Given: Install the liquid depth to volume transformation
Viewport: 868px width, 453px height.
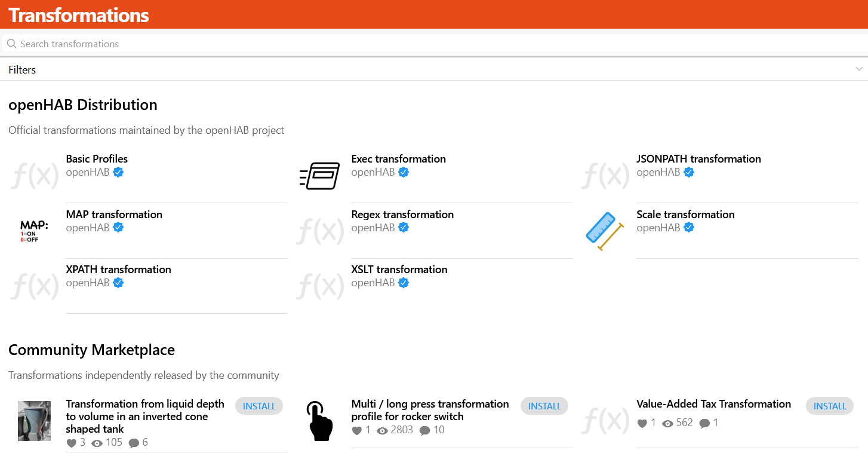Looking at the screenshot, I should tap(259, 406).
